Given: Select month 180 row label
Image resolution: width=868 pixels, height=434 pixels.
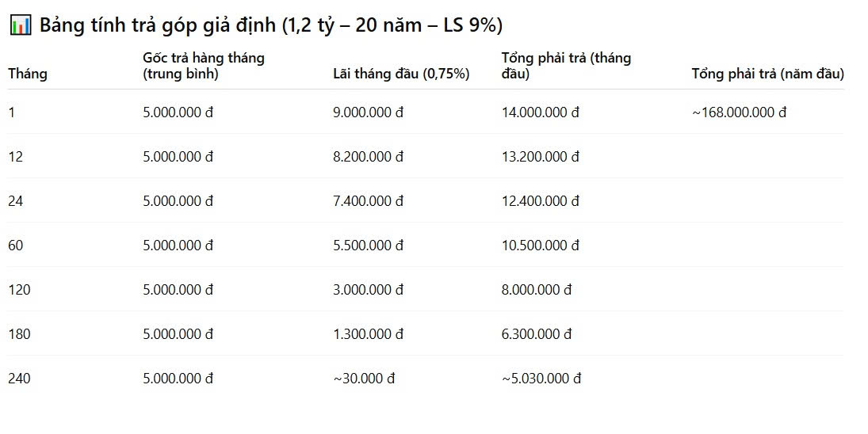Looking at the screenshot, I should [19, 334].
